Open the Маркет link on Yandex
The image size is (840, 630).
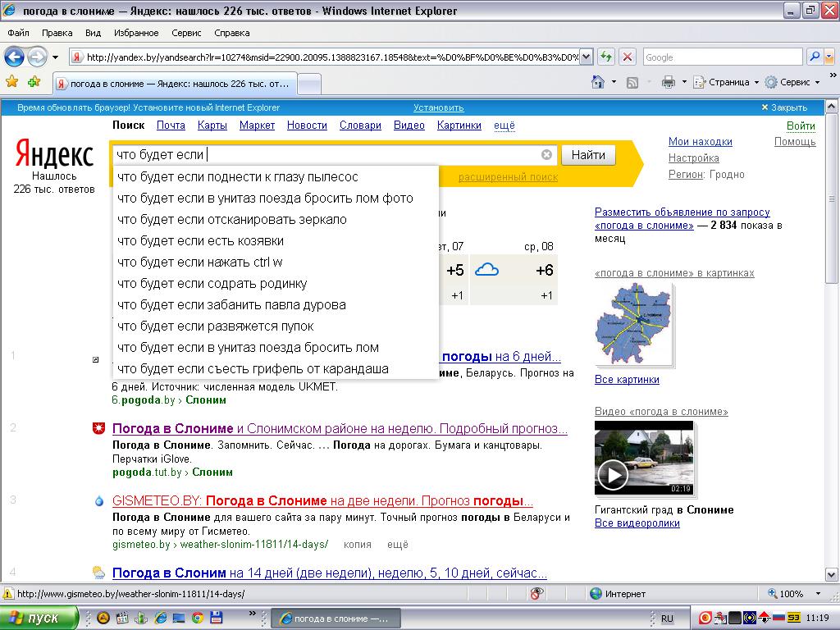click(257, 126)
